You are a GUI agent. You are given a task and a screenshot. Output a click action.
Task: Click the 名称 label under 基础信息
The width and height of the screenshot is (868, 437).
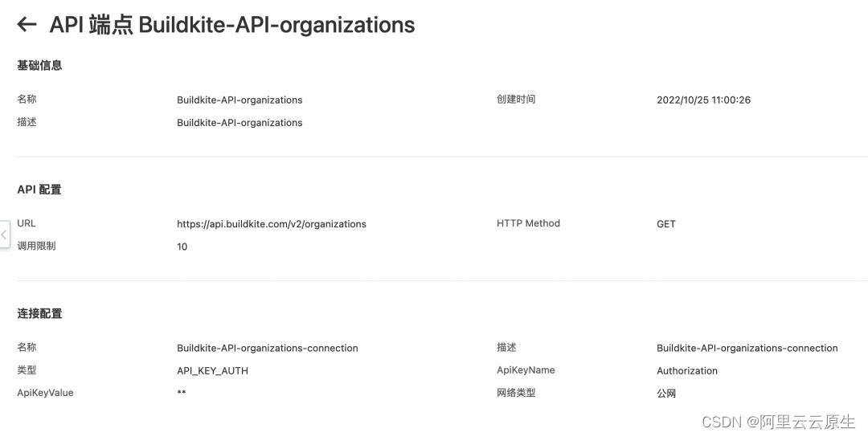click(27, 99)
